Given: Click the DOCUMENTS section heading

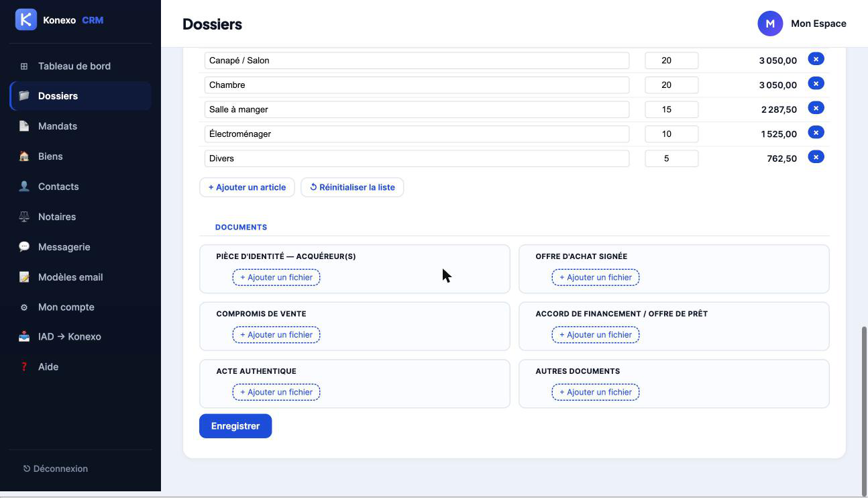Looking at the screenshot, I should (x=241, y=227).
